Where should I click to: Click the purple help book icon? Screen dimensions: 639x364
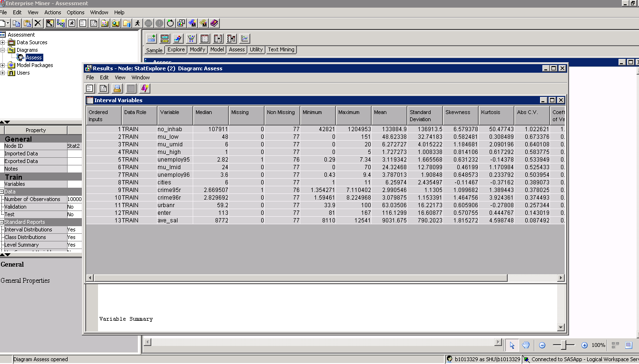coord(214,23)
